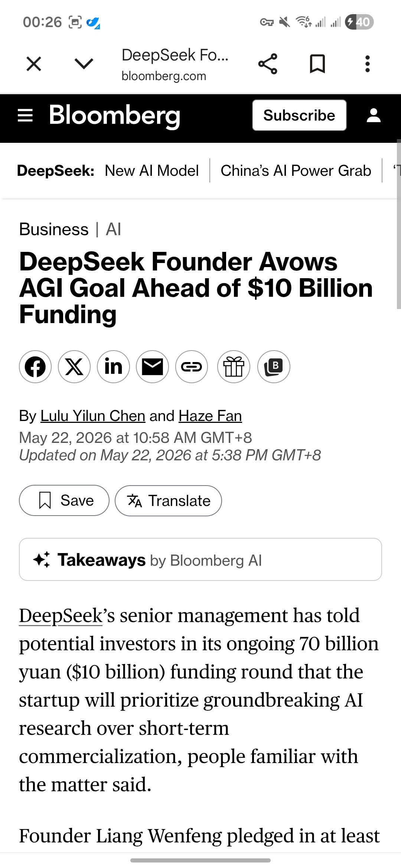The image size is (401, 868).
Task: Share article on X icon
Action: (74, 366)
